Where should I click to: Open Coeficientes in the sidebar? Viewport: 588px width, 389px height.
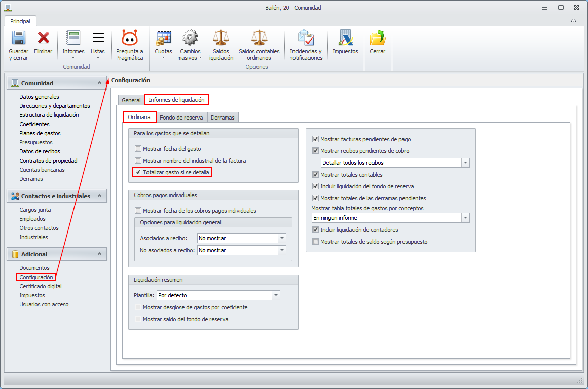pos(34,124)
